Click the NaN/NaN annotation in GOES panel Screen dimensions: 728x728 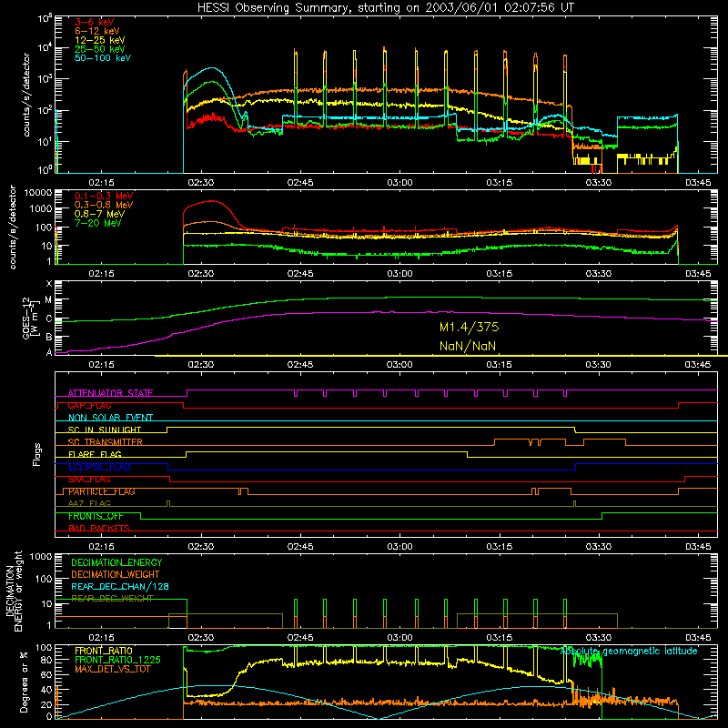(x=468, y=346)
